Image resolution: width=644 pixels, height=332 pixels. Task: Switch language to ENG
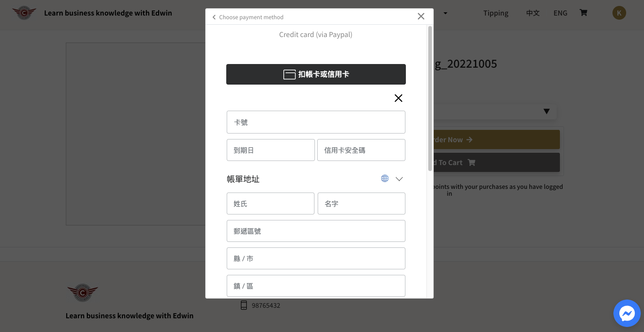click(560, 13)
